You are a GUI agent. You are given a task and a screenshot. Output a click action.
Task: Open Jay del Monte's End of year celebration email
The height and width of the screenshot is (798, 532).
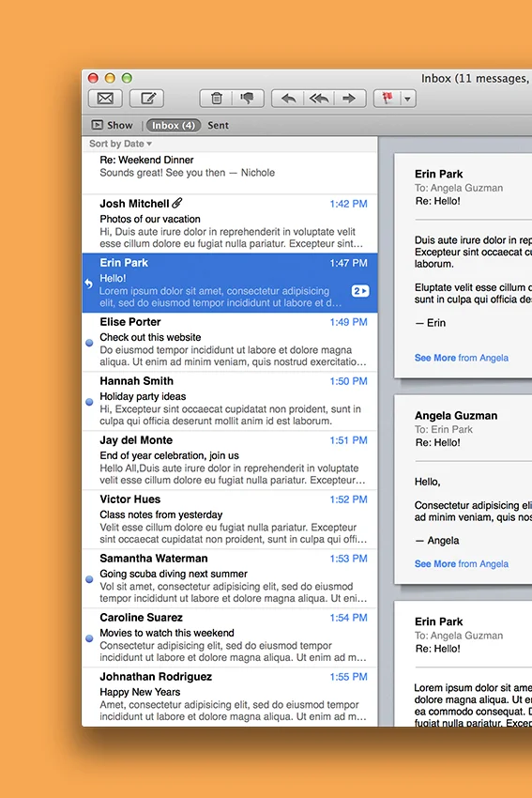point(230,460)
